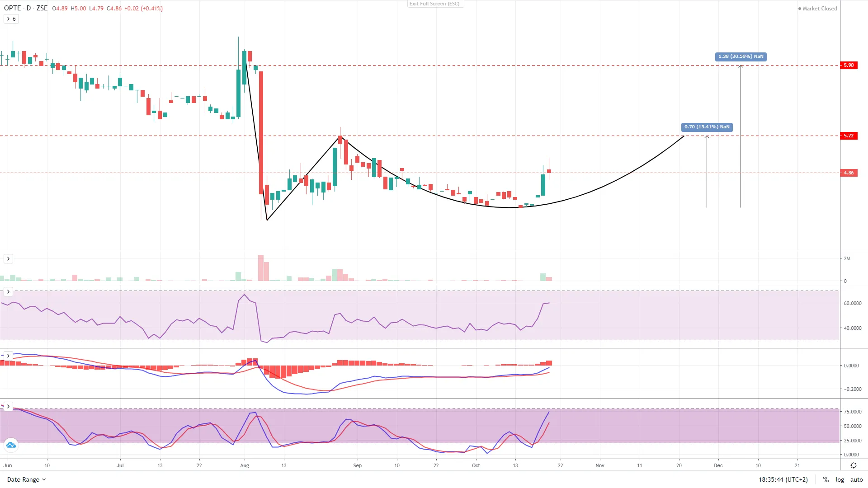Click the 4.86 current price label
This screenshot has width=868, height=488.
click(849, 173)
